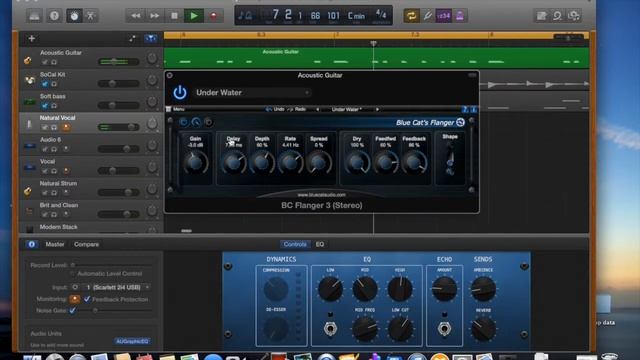
Task: Click the 101 tempo value
Action: click(333, 16)
